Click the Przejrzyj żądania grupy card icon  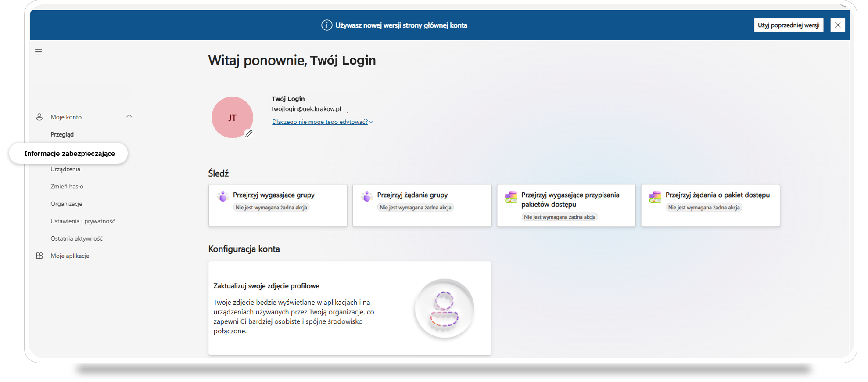(x=367, y=196)
